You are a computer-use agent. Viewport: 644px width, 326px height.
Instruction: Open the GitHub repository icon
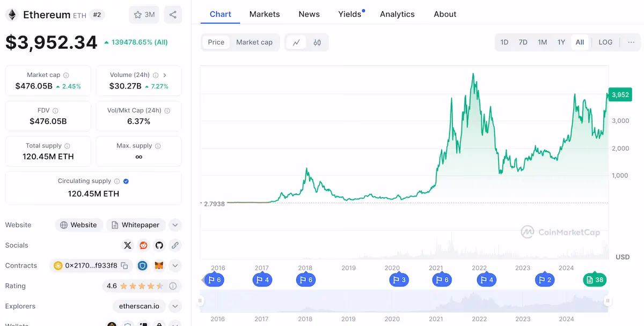(x=159, y=245)
